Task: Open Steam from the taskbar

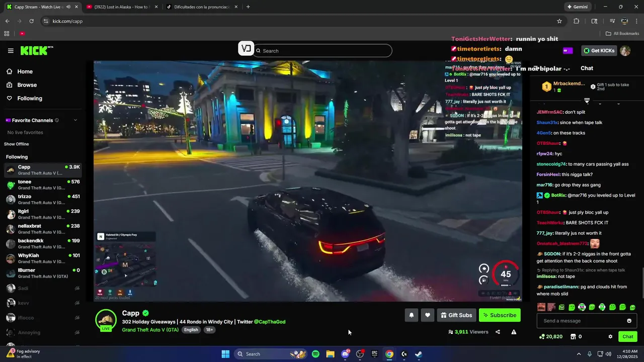Action: [x=419, y=354]
